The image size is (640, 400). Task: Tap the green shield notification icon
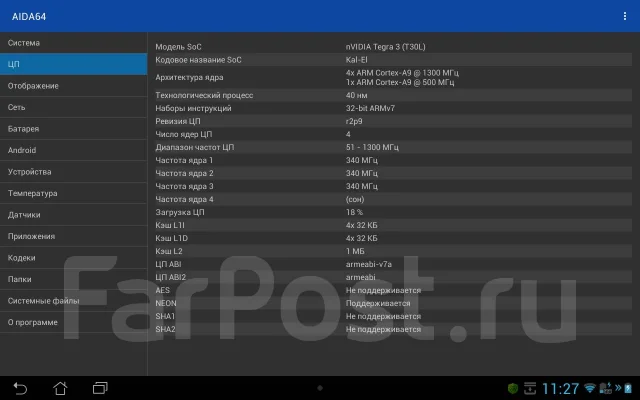[513, 388]
